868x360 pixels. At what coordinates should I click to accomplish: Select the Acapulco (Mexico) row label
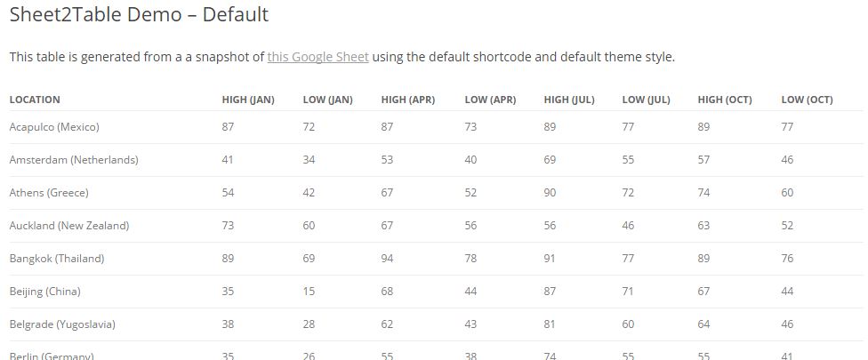pos(54,127)
